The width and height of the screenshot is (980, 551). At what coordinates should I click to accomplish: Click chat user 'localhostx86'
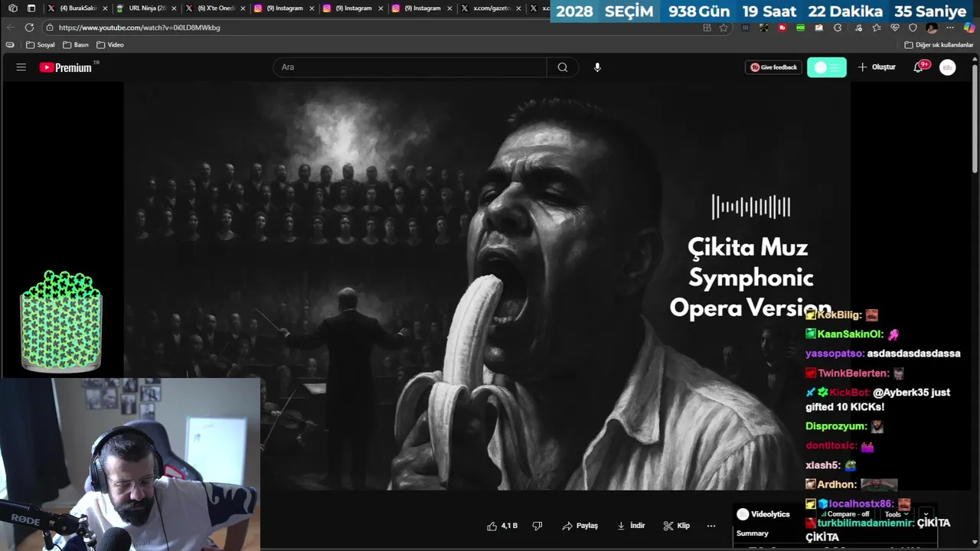(x=861, y=504)
